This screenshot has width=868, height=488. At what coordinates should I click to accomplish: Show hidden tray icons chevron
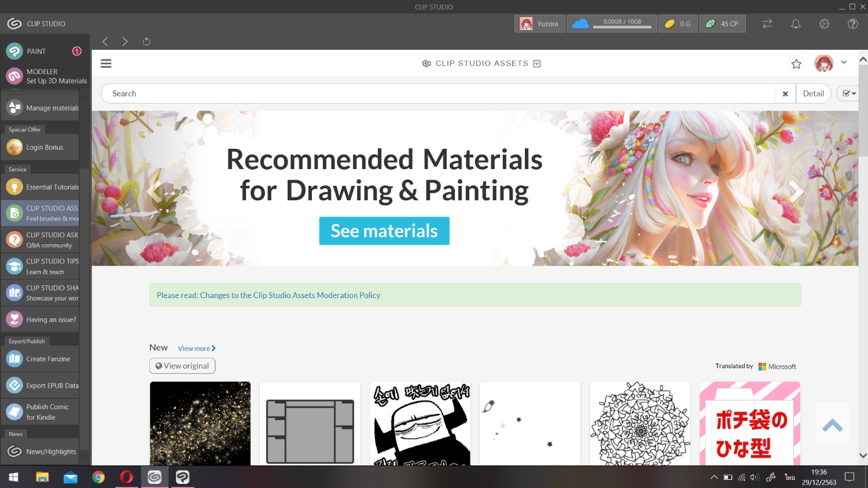(714, 478)
